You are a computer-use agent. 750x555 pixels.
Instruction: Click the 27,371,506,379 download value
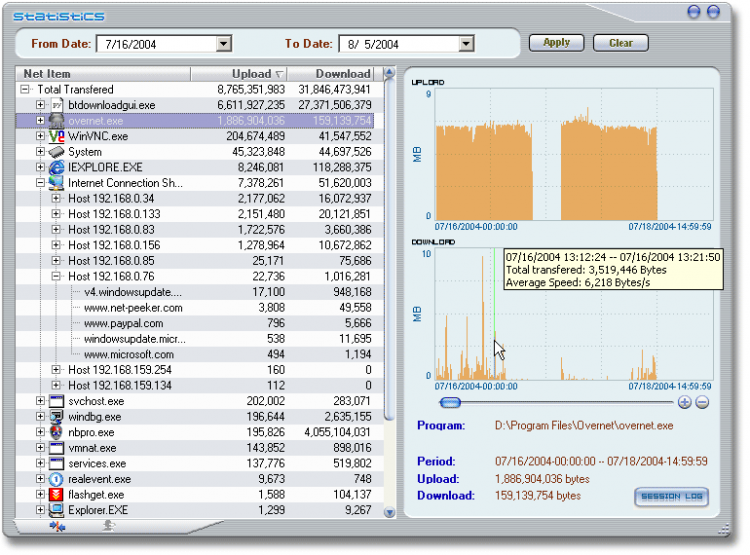pos(334,105)
